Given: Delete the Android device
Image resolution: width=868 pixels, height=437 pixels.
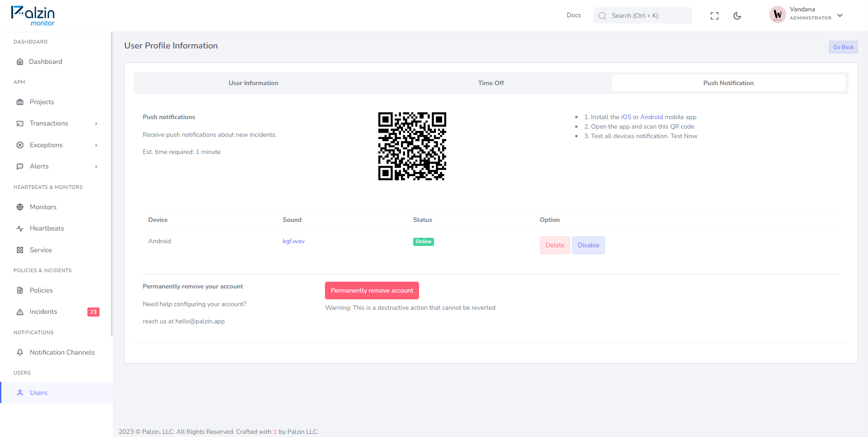Looking at the screenshot, I should pyautogui.click(x=555, y=245).
